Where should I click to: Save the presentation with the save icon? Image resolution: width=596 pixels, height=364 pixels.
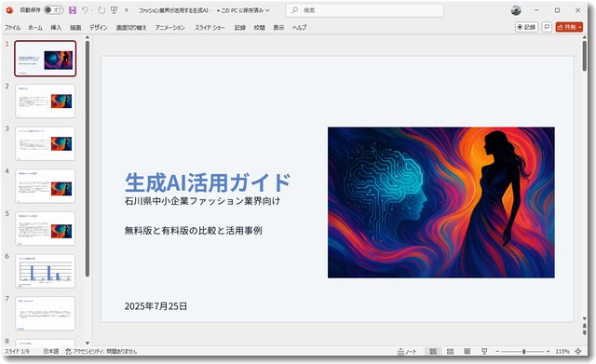click(73, 10)
